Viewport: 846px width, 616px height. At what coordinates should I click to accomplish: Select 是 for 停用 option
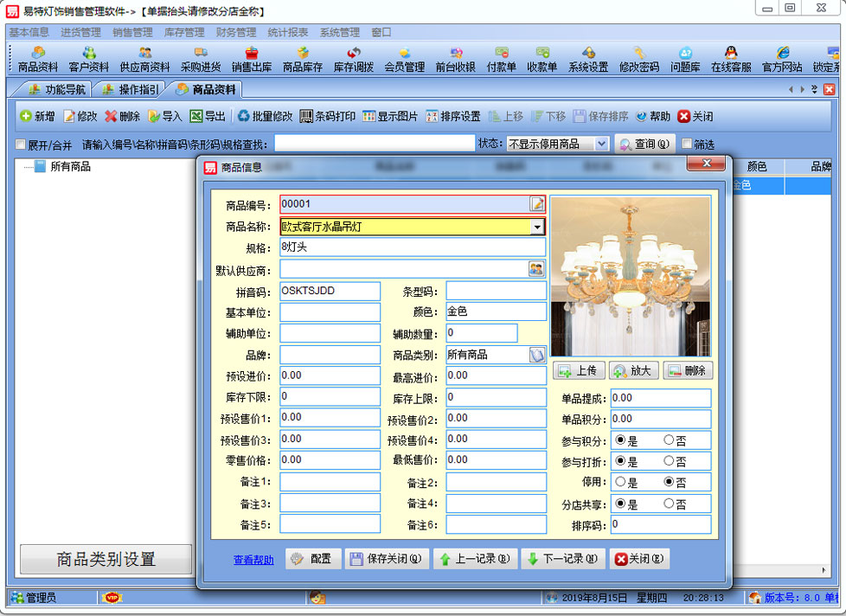point(620,482)
